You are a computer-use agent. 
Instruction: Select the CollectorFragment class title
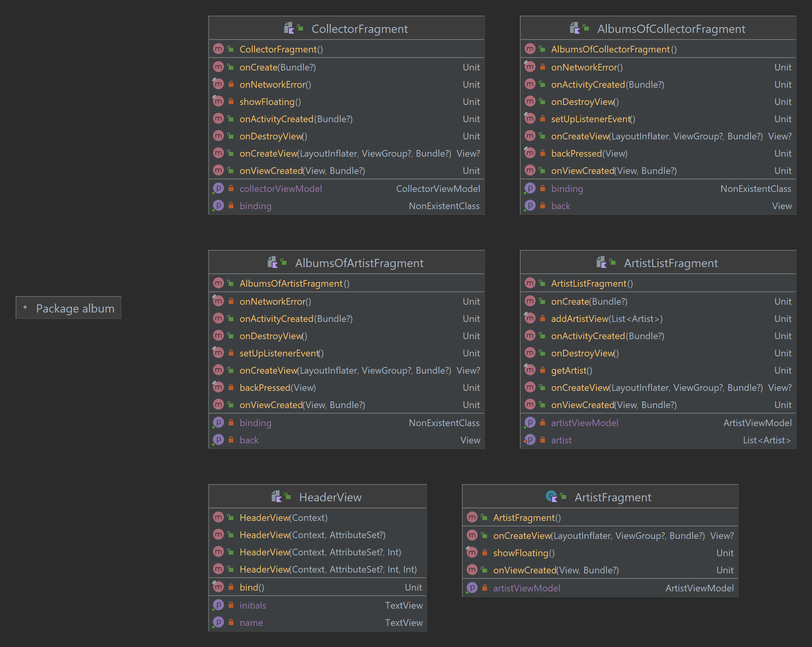pos(359,29)
